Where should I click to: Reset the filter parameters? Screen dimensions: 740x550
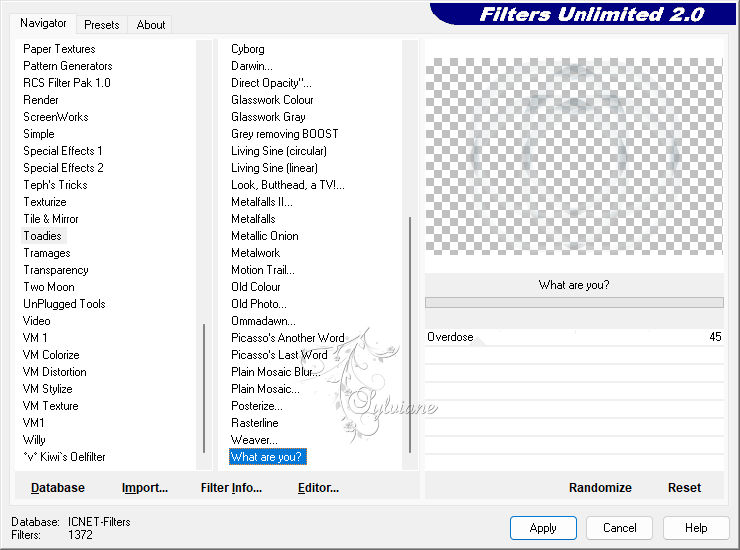tap(684, 488)
